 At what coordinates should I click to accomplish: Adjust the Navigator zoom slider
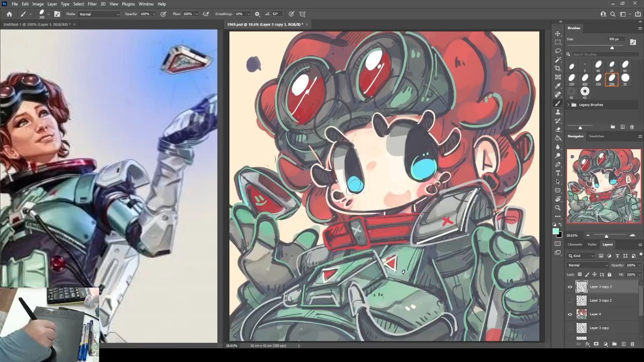tap(606, 236)
